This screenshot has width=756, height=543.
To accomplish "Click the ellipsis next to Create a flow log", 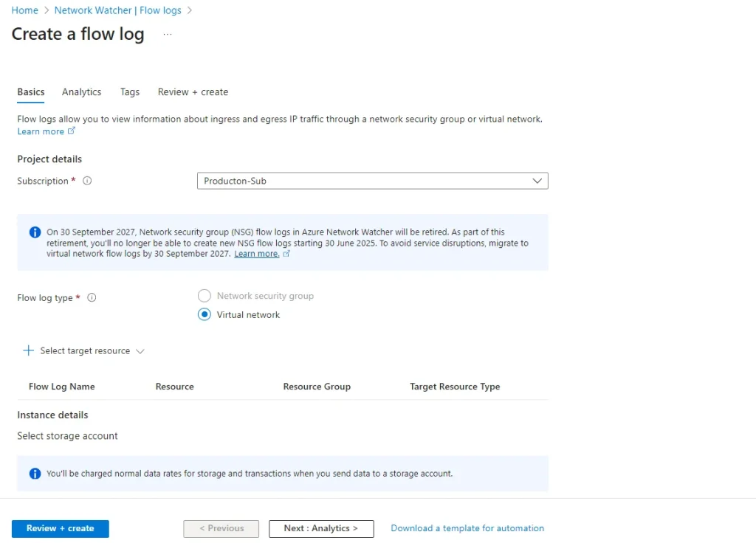I will click(168, 35).
